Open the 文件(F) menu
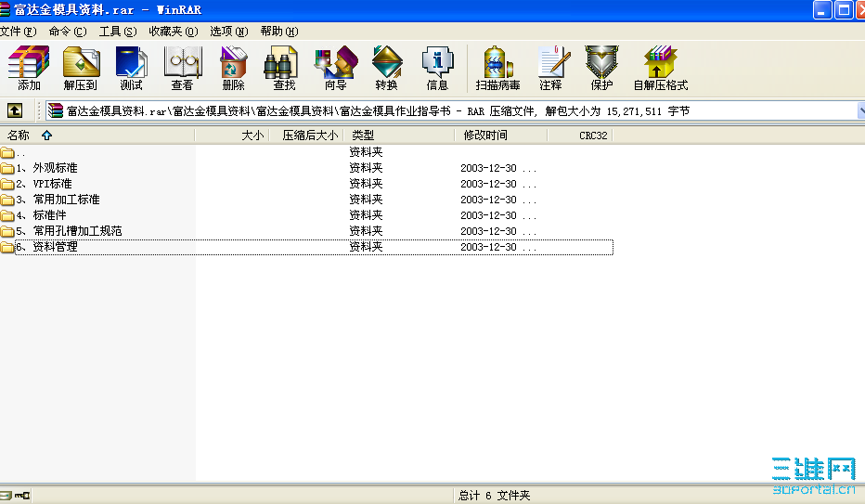 click(19, 32)
